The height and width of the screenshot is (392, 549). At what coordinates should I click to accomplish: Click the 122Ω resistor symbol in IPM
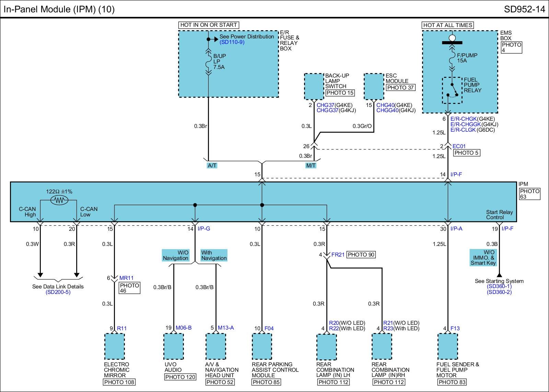coord(59,200)
